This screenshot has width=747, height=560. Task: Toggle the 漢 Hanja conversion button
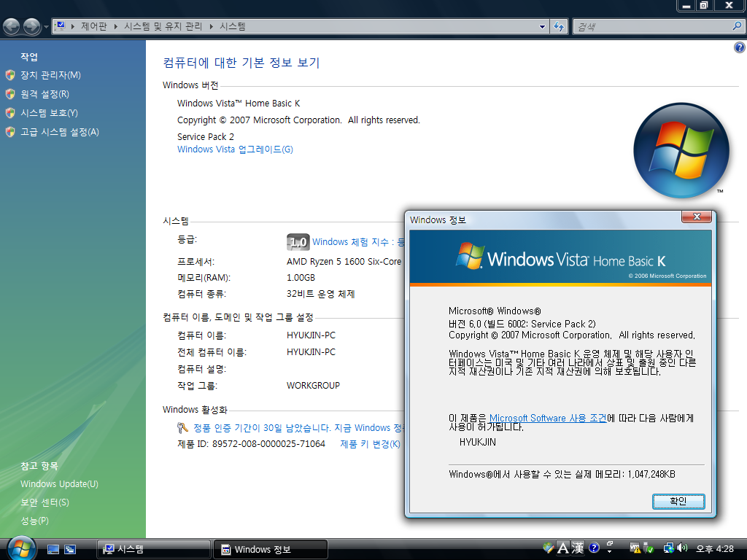point(578,548)
